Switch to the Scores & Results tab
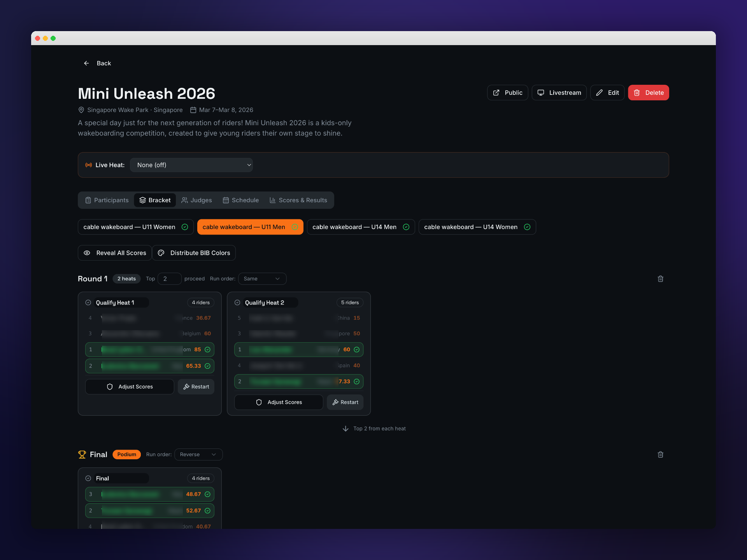The image size is (747, 560). 298,200
